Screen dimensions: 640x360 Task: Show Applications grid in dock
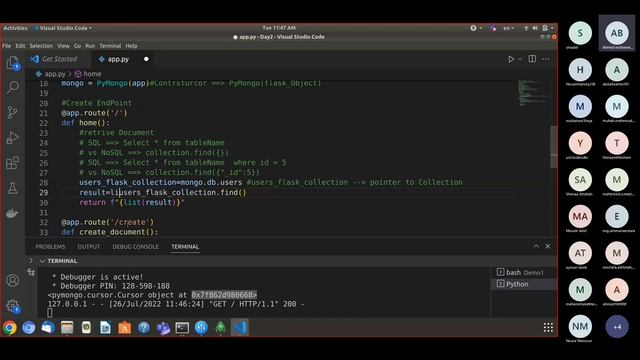548,327
